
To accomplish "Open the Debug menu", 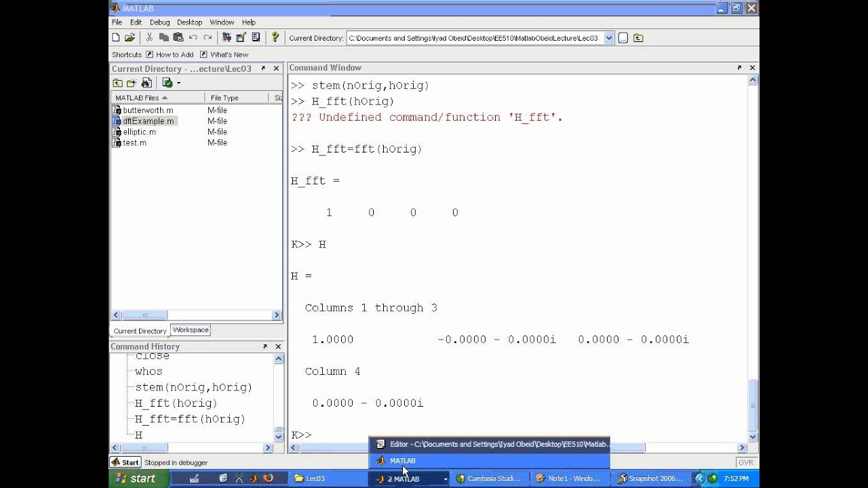I will click(160, 22).
